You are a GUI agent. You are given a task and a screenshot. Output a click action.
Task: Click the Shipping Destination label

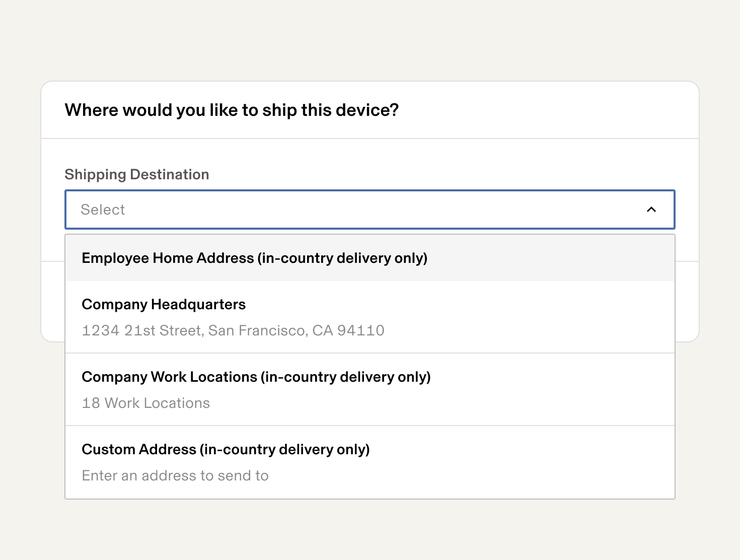point(137,174)
